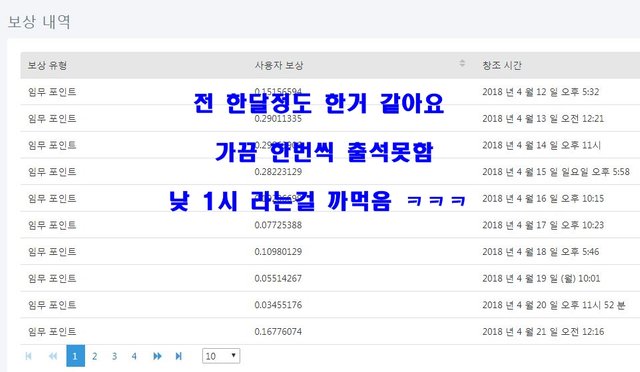Select the reward value 0.28223129
The width and height of the screenshot is (640, 372).
click(x=278, y=172)
